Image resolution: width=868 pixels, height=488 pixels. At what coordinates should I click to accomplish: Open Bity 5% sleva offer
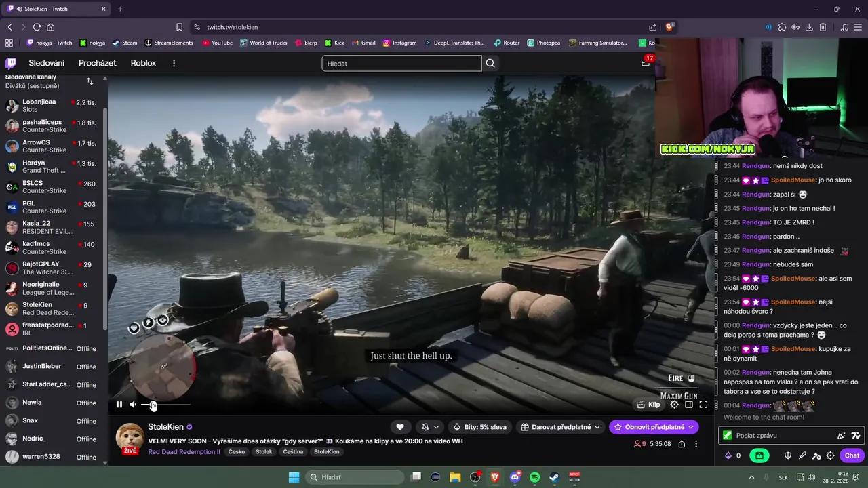480,427
